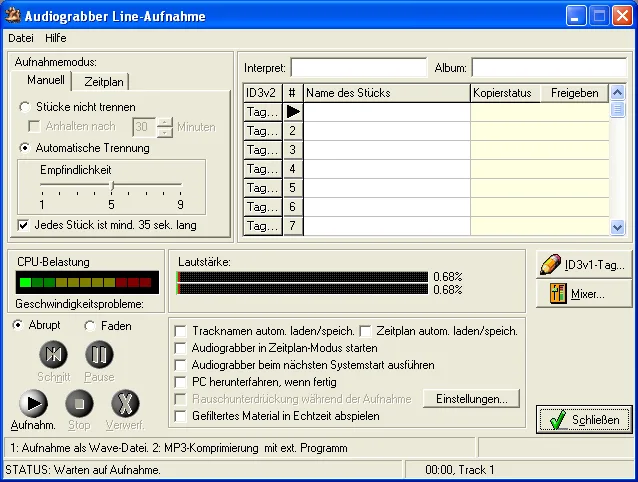
Task: Enable Tracknamen autom. laden/speich. checkbox
Action: click(x=180, y=331)
